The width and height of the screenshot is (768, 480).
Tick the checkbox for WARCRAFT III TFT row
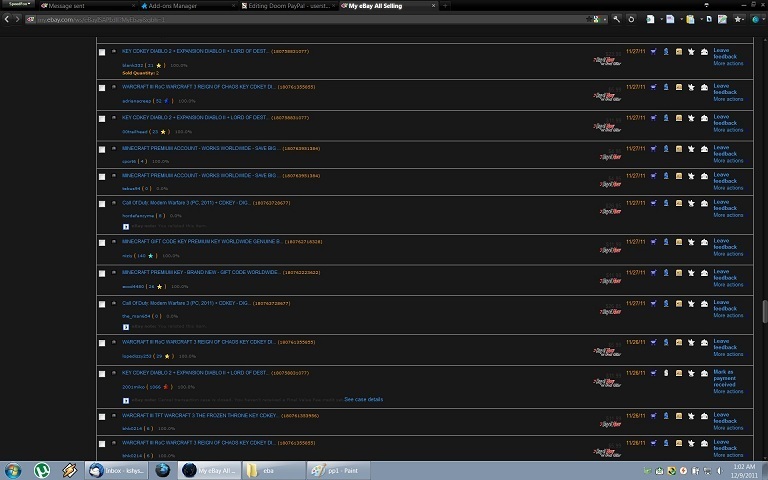tap(102, 417)
